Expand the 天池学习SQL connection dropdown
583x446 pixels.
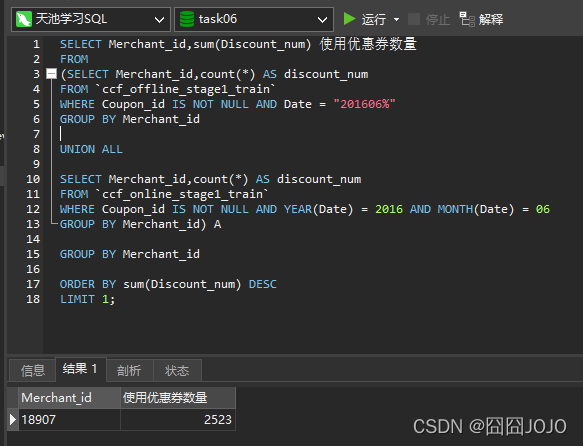pyautogui.click(x=160, y=20)
